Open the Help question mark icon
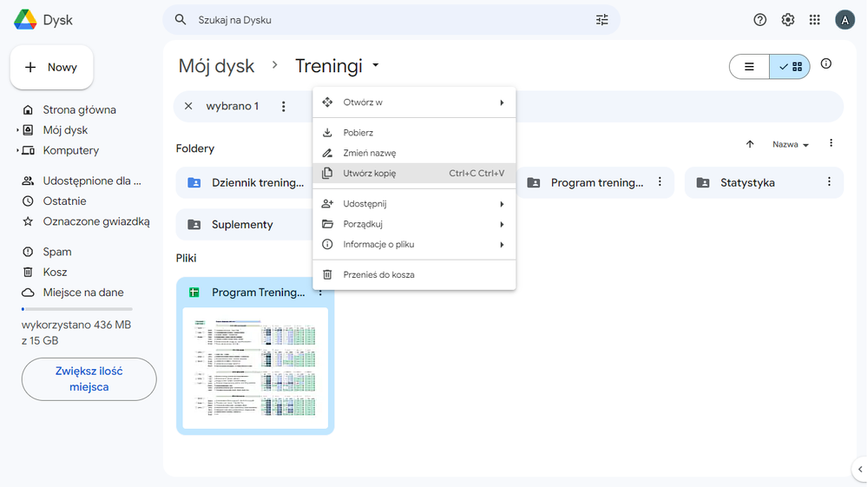This screenshot has height=487, width=868. pos(760,20)
